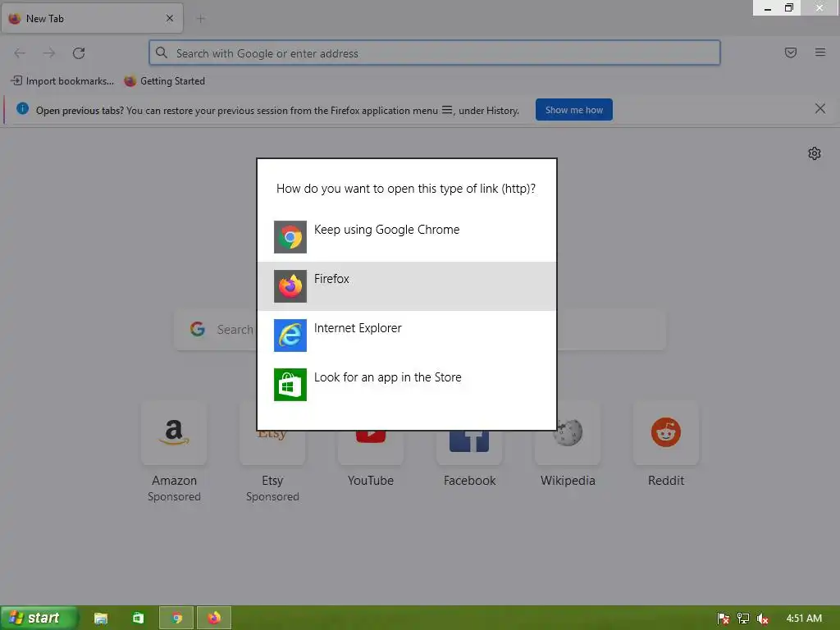
Task: Open the Etsy sponsored shortcut
Action: click(272, 453)
